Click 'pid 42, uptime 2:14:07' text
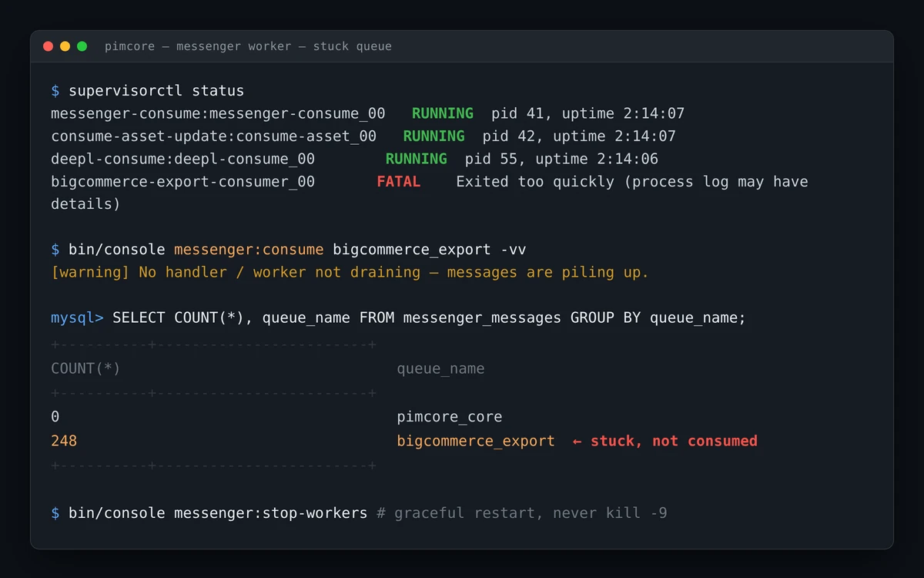The width and height of the screenshot is (924, 578). [x=579, y=136]
